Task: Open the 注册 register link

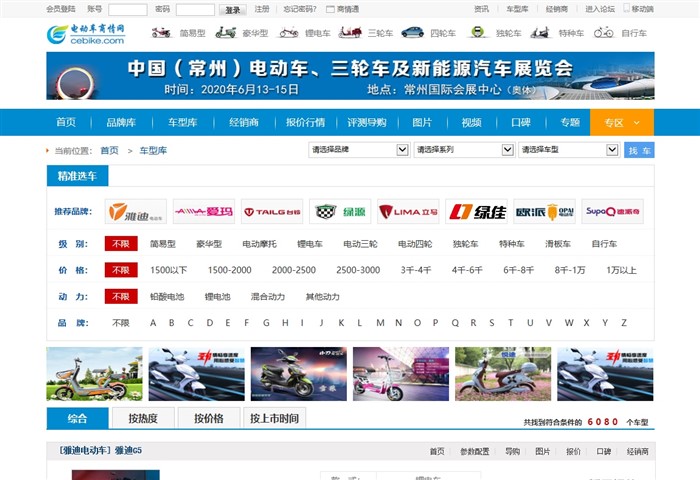Action: click(x=262, y=9)
